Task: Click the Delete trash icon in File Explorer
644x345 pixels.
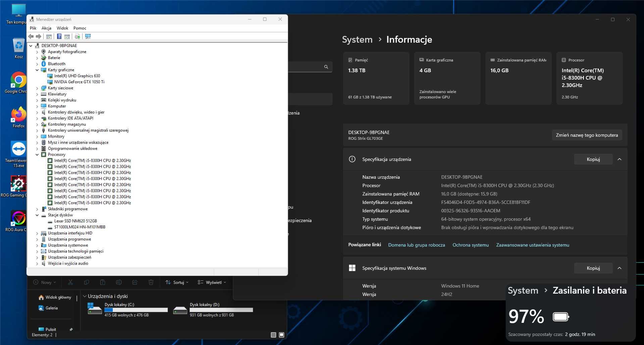Action: [x=151, y=282]
